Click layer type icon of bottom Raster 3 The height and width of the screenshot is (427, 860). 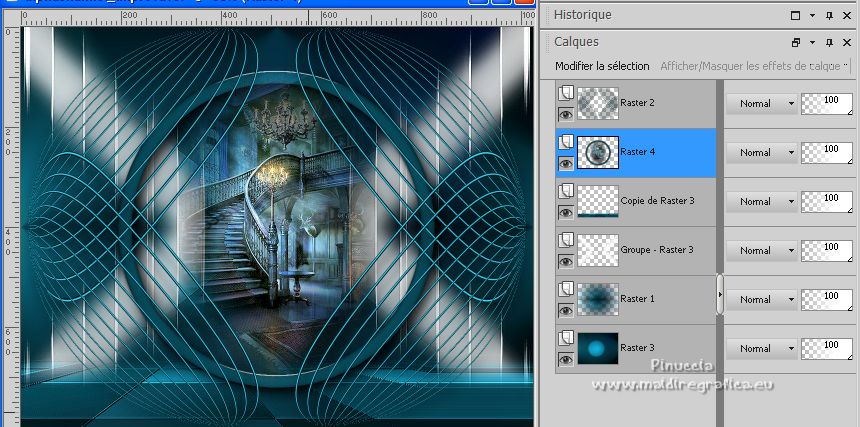(566, 339)
